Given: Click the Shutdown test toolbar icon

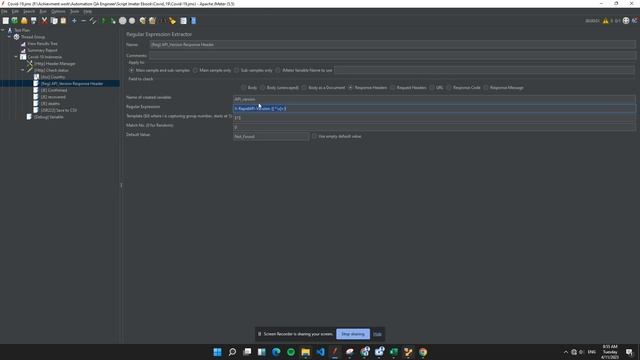Looking at the screenshot, I should pyautogui.click(x=132, y=20).
